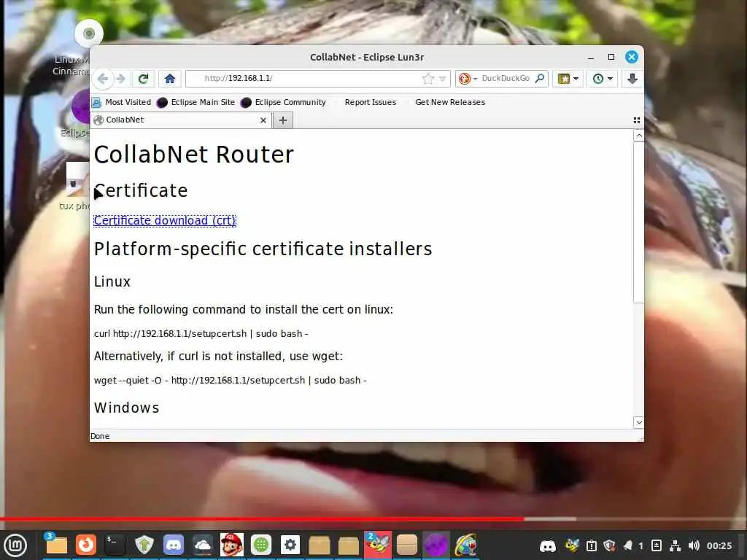Click the CollabNet Router heading
Viewport: 747px width, 560px height.
193,155
